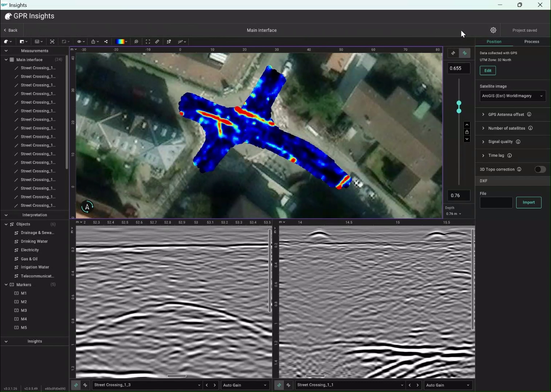551x392 pixels.
Task: Switch to the Process tab
Action: point(532,41)
